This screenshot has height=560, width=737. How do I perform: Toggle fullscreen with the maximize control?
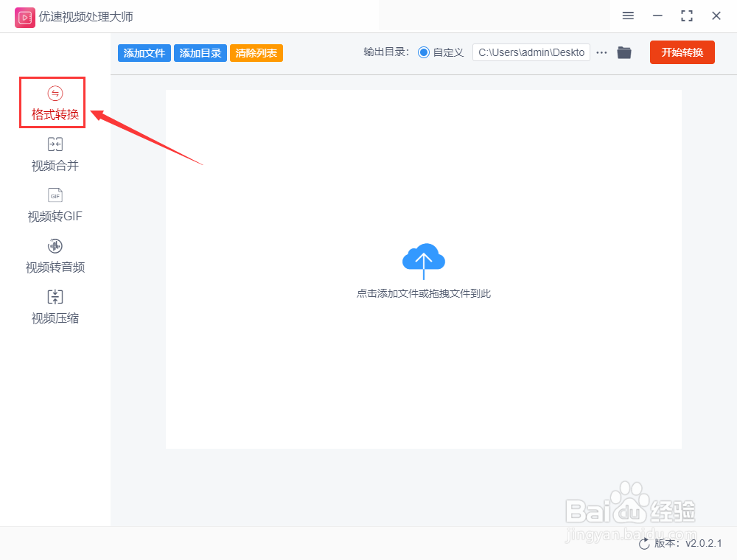686,15
